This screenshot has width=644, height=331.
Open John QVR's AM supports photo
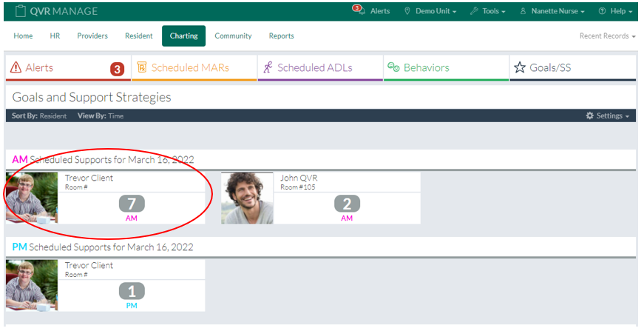[x=247, y=198]
